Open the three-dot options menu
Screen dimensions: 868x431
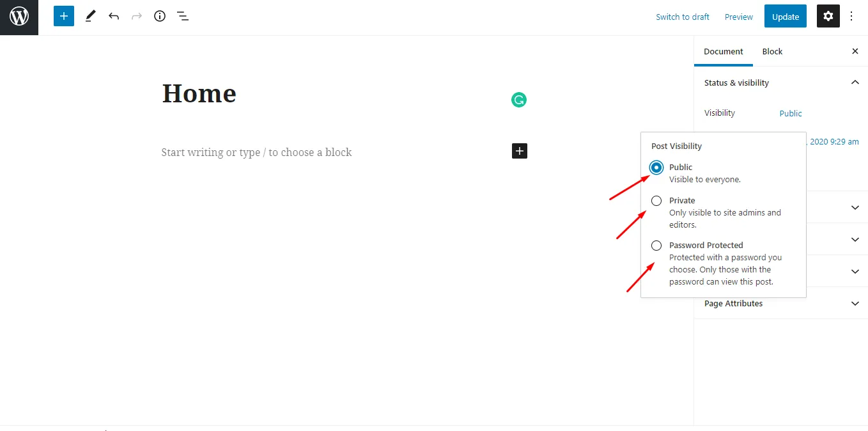pyautogui.click(x=851, y=17)
